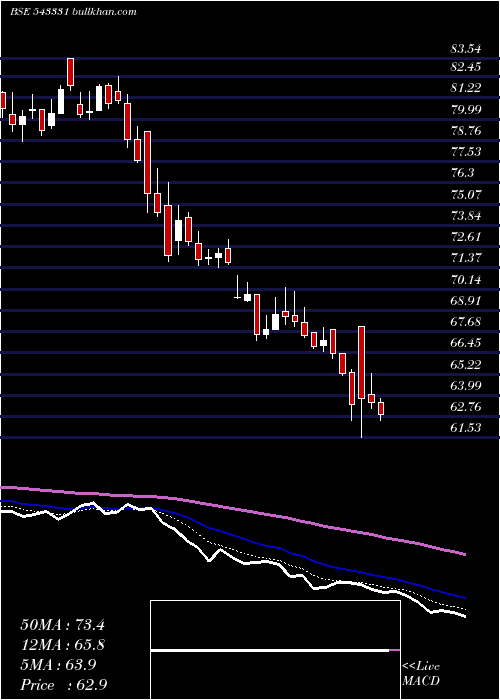Click the 76.3 price axis label
The width and height of the screenshot is (500, 700).
(462, 173)
